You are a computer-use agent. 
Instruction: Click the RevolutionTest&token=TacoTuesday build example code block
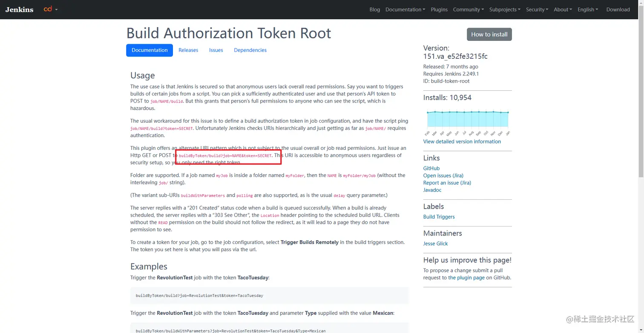click(269, 295)
